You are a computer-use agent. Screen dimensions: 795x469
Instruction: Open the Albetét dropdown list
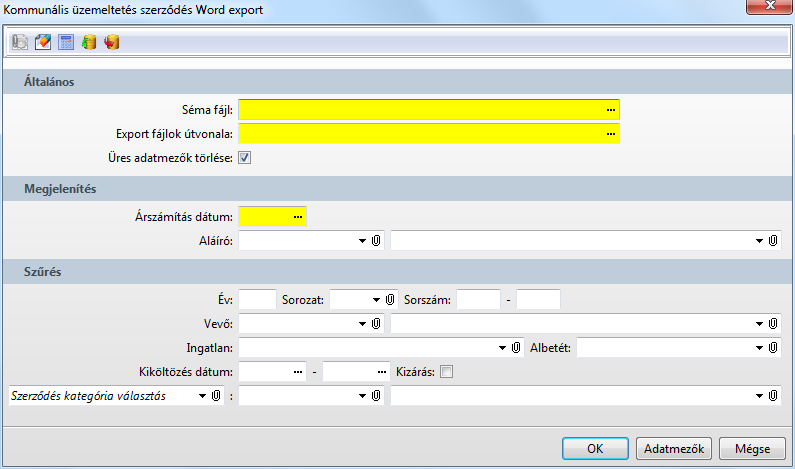pyautogui.click(x=759, y=348)
